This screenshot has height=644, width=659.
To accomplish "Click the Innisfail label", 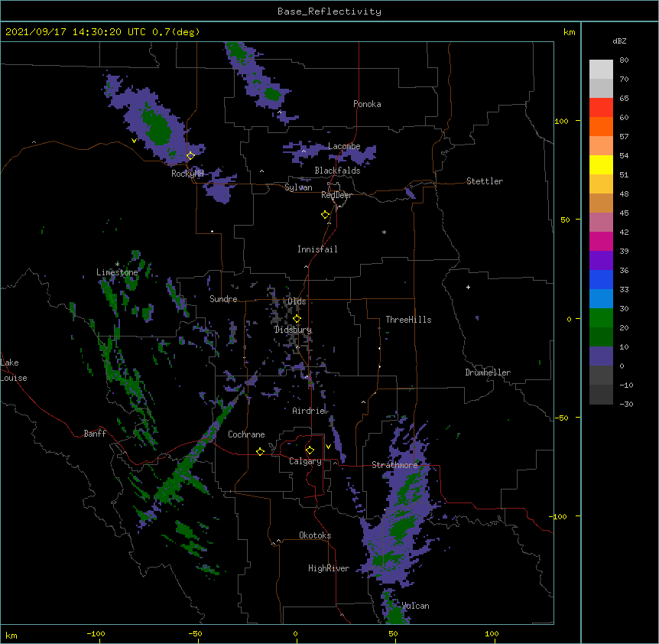I will point(317,249).
